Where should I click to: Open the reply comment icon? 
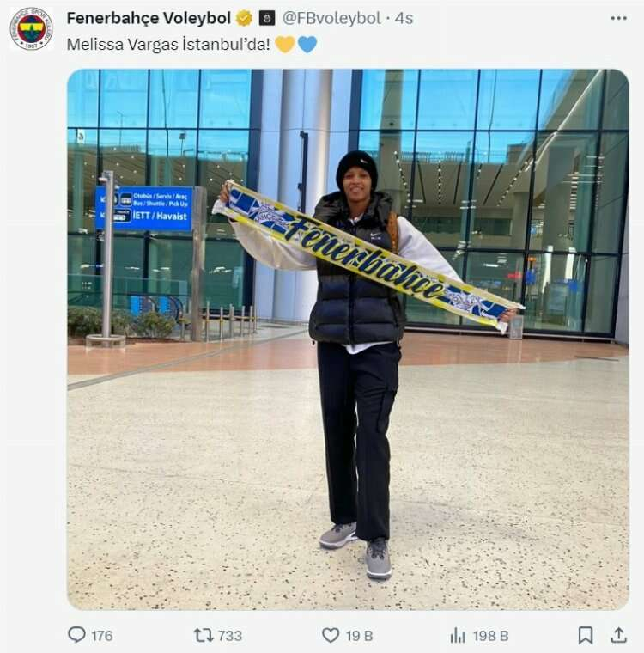click(76, 635)
